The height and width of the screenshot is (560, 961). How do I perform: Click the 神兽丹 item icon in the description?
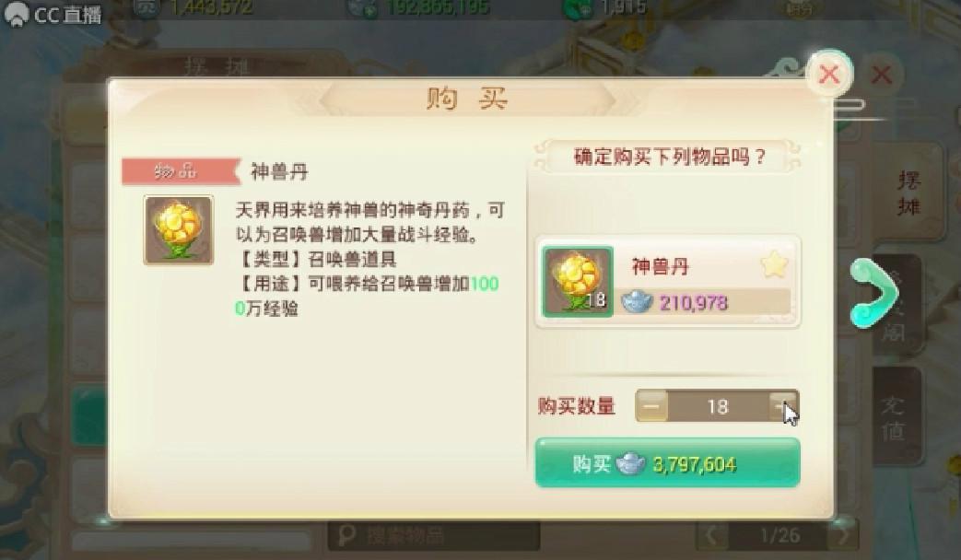pos(179,229)
